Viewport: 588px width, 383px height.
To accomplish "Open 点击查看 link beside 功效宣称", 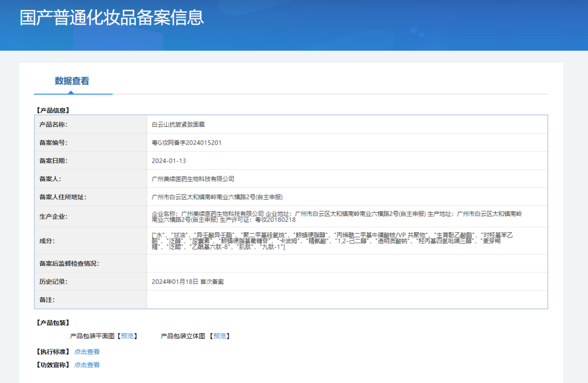I will 87,365.
